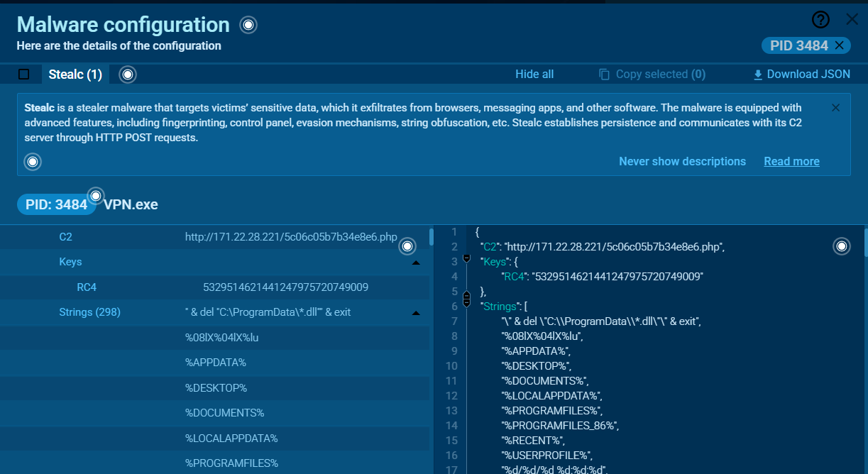Close the Malware configuration dialog

pos(852,20)
